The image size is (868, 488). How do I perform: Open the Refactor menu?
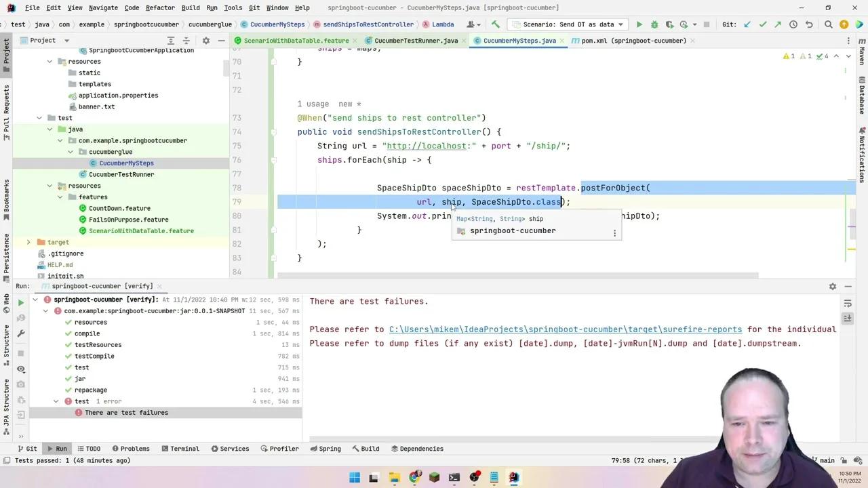[x=160, y=7]
